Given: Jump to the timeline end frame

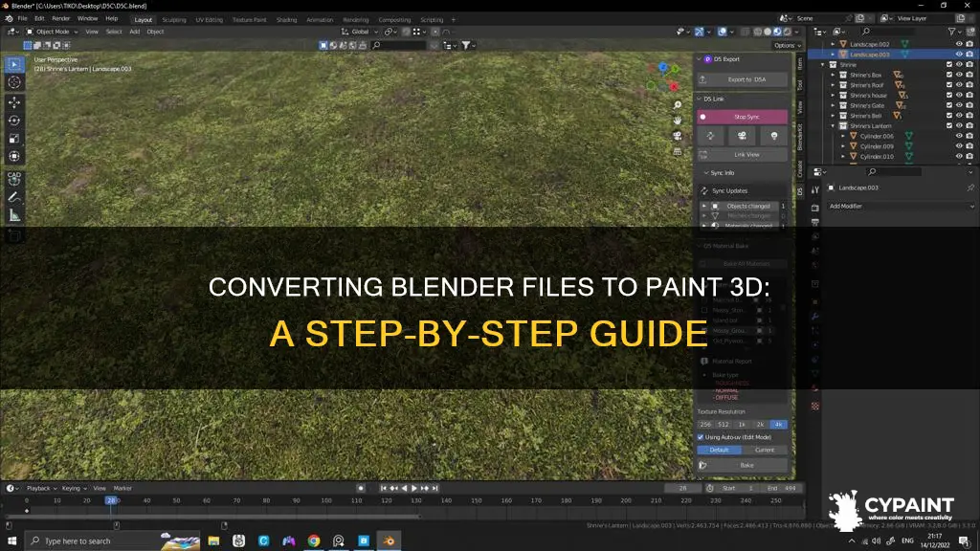Looking at the screenshot, I should click(x=435, y=488).
